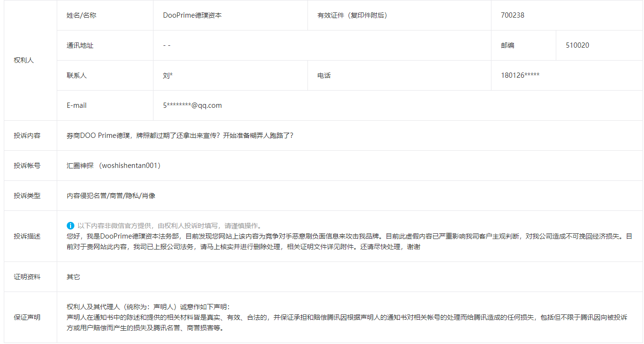Viewport: 644px width, 344px height.
Task: Select the address value "- -"
Action: [167, 45]
